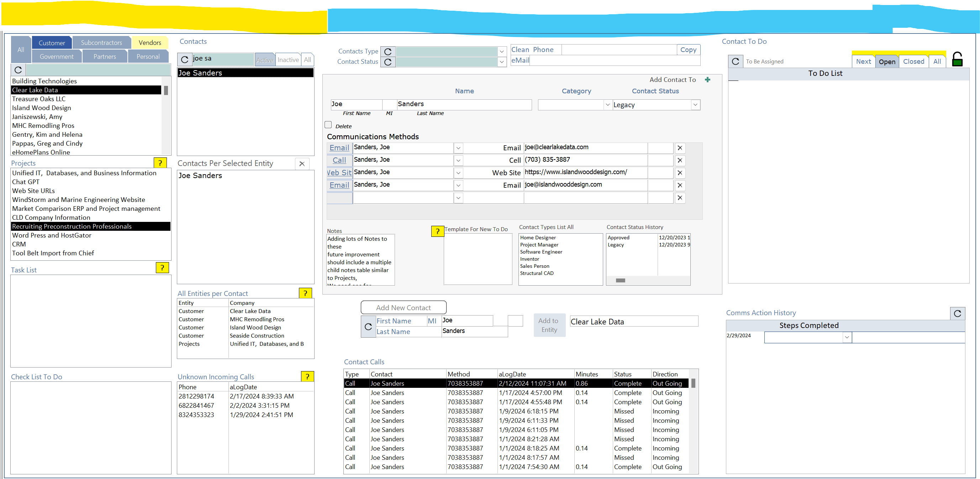Open the Contact Status Legacy dropdown
Screen dimensions: 980x479
coord(695,105)
